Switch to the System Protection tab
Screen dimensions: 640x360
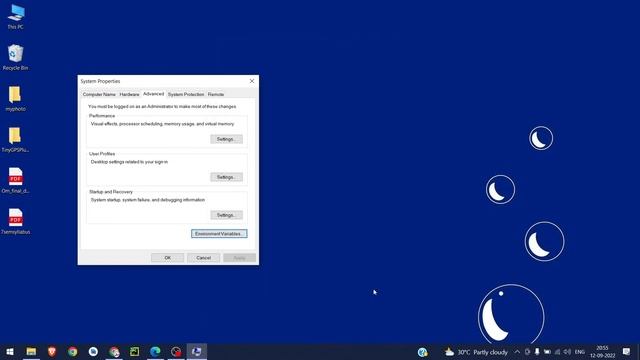coord(186,94)
